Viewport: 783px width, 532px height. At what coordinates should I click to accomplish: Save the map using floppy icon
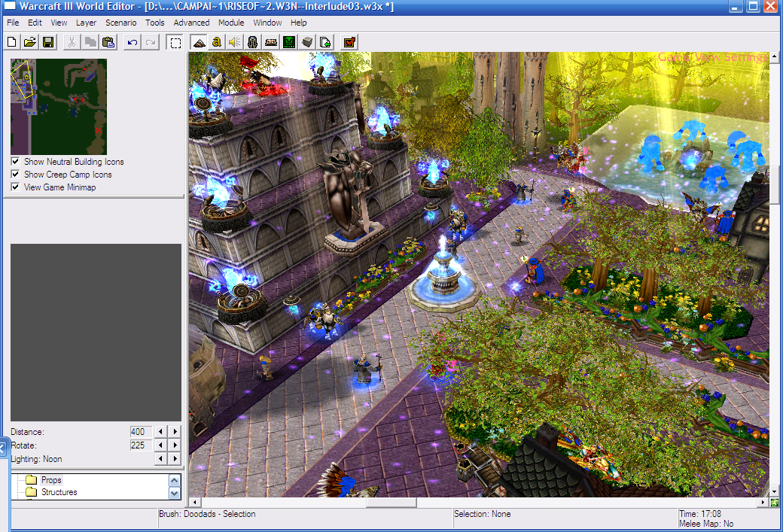pos(48,42)
